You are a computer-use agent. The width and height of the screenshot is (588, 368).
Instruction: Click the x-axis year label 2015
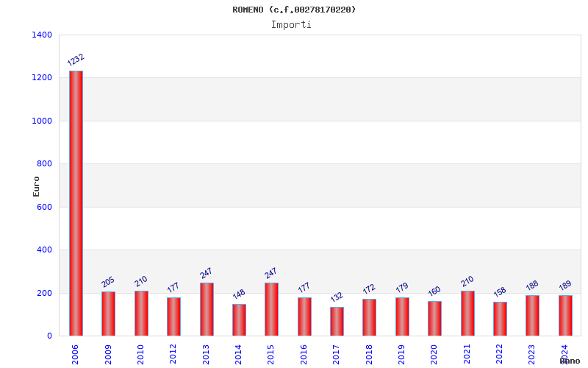[270, 355]
